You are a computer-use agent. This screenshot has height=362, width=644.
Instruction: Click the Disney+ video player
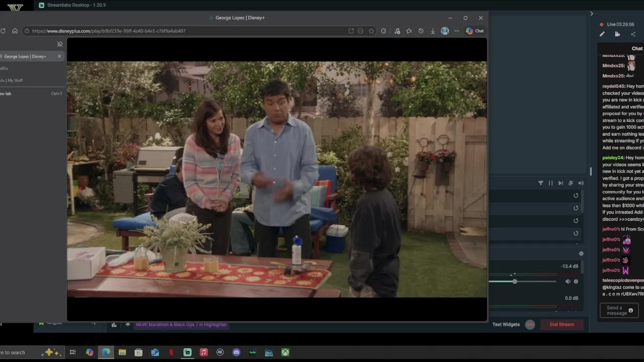tap(277, 179)
